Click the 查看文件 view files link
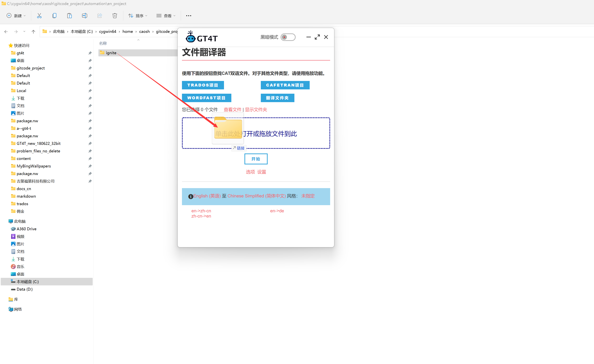 coord(232,110)
